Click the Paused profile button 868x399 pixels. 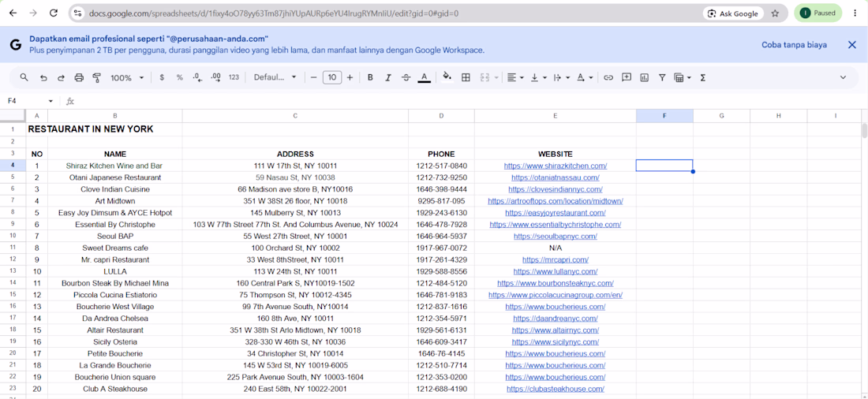click(x=817, y=13)
